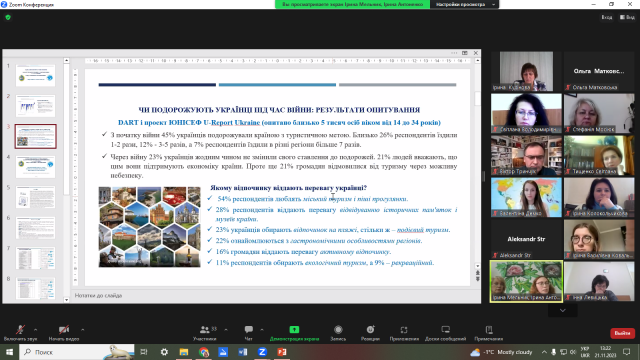The width and height of the screenshot is (640, 360).
Task: Click green screen-viewing notification banner
Action: click(352, 4)
